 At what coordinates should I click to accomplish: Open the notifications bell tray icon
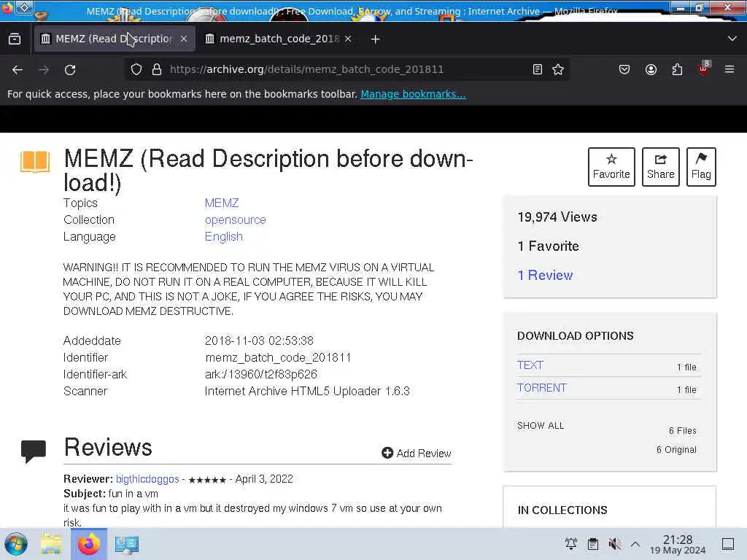click(570, 543)
